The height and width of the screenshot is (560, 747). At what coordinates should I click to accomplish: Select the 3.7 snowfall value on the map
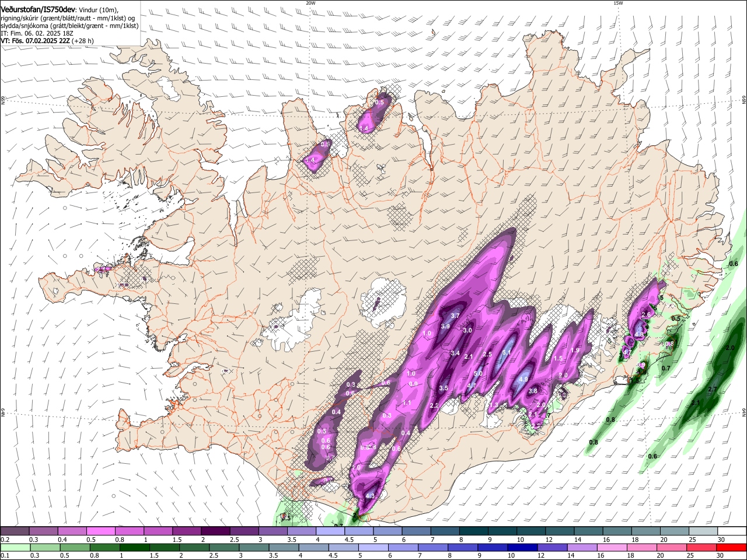click(456, 316)
